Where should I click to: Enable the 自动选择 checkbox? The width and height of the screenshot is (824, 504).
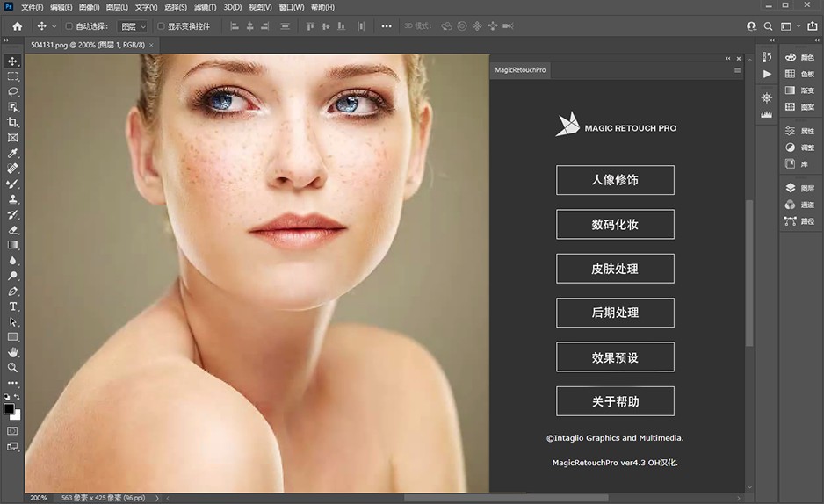click(x=69, y=26)
